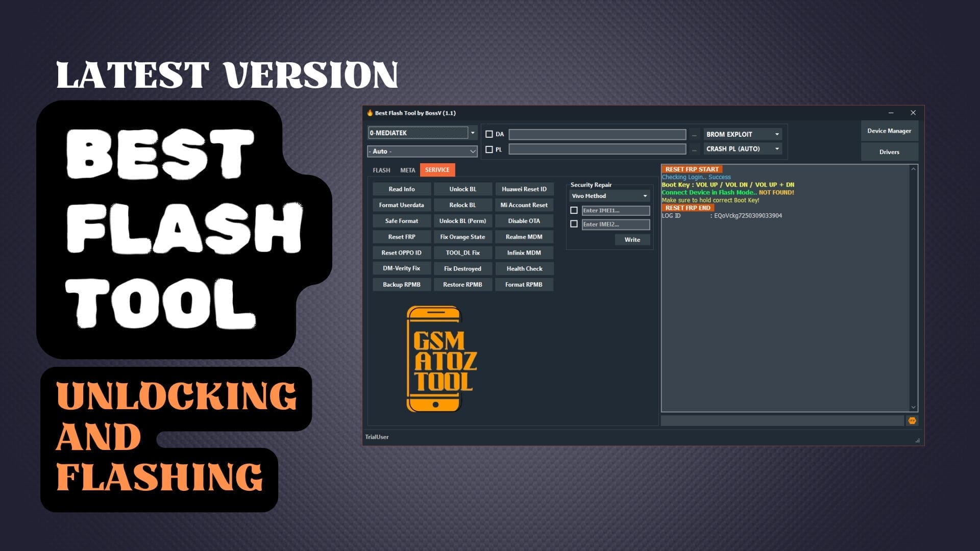Click the Restore RPMB icon
This screenshot has width=980, height=551.
[462, 284]
